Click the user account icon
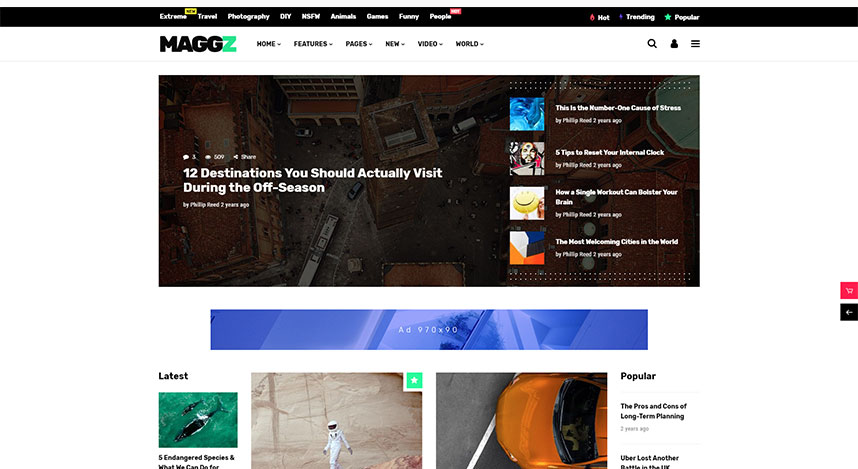Viewport: 858px width, 469px height. coord(674,44)
